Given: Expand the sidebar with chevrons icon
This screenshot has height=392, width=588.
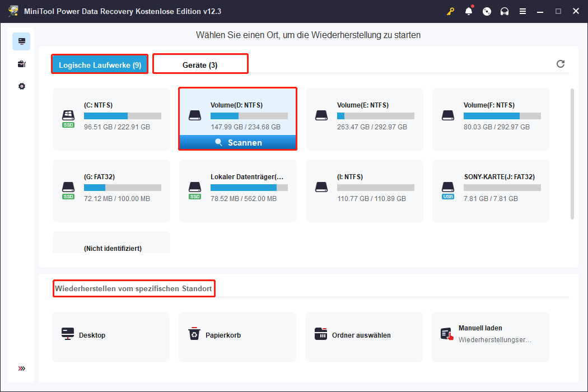Looking at the screenshot, I should click(x=22, y=368).
